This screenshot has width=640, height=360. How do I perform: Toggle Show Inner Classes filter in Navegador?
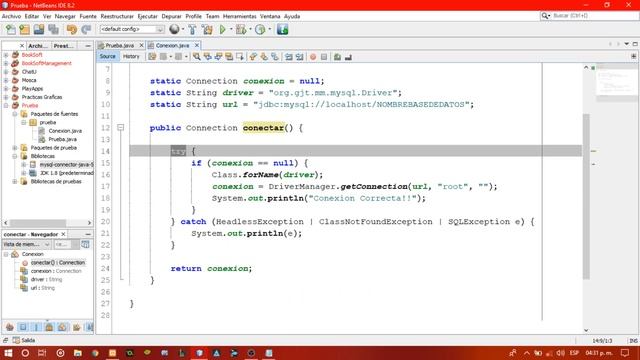point(62,327)
